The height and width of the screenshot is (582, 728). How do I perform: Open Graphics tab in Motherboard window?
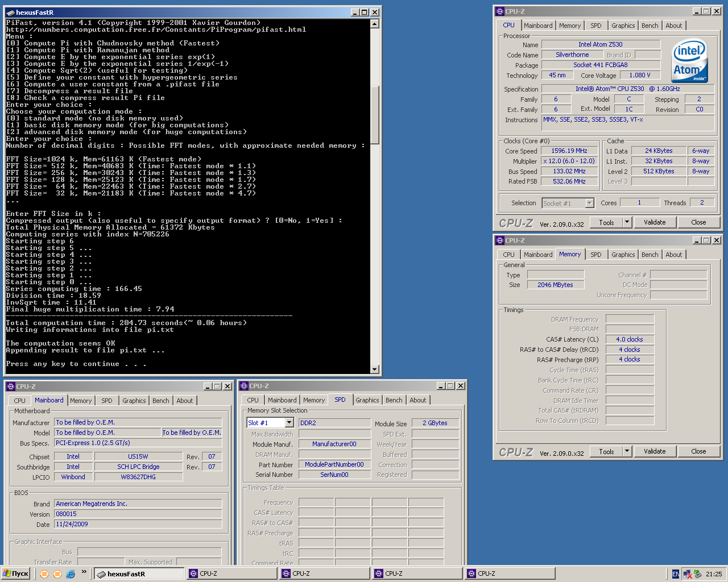pyautogui.click(x=134, y=401)
